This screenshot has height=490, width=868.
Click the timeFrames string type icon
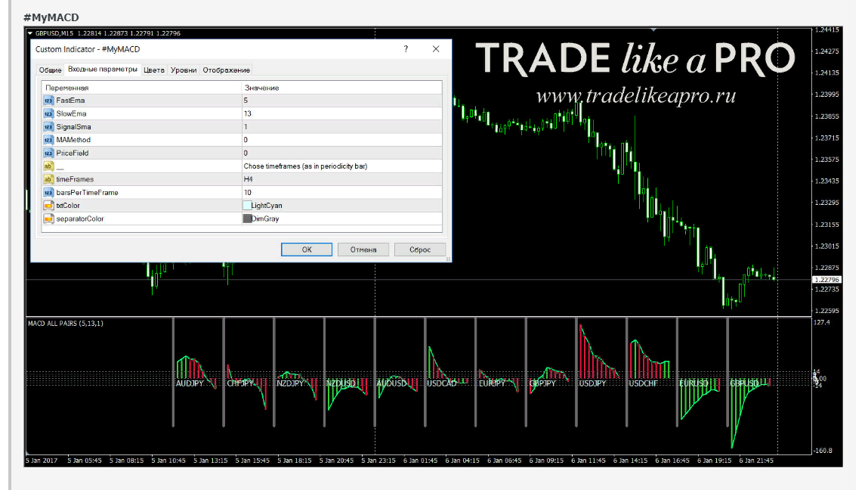[48, 179]
